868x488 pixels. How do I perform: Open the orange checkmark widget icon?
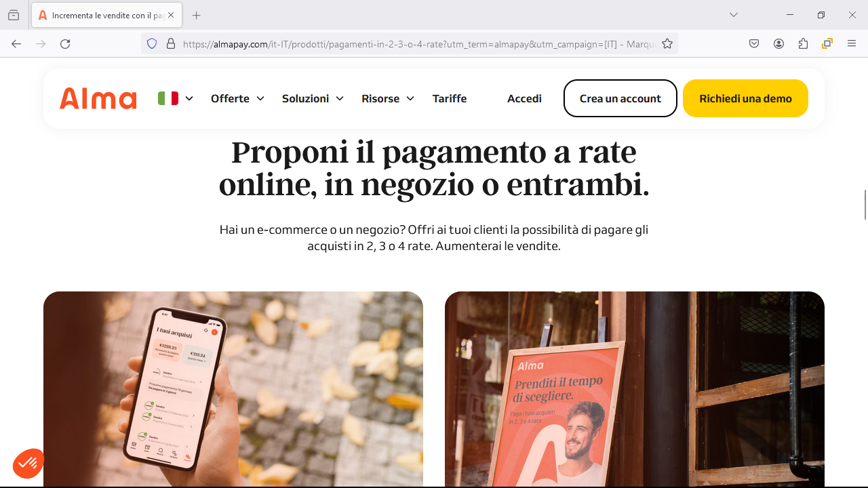pos(28,464)
